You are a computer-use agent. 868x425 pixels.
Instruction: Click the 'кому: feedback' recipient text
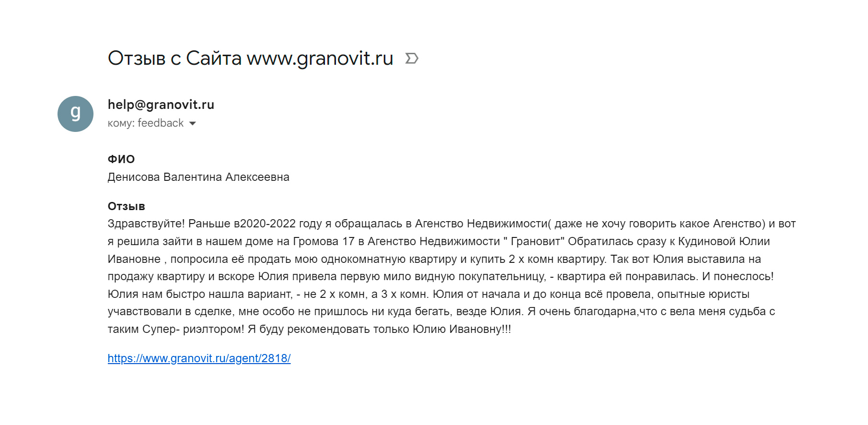[x=146, y=123]
